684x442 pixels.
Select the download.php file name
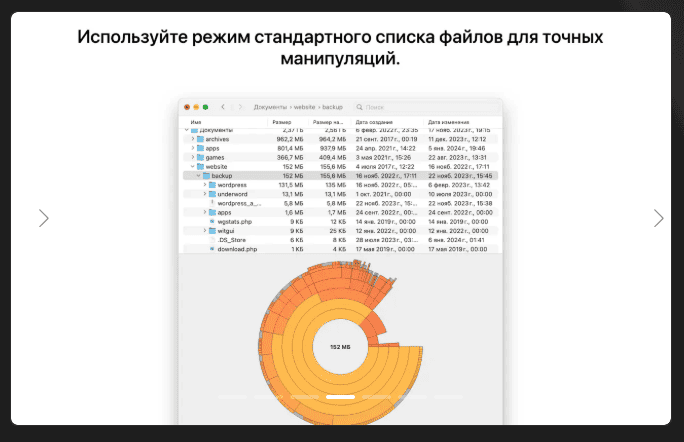237,249
